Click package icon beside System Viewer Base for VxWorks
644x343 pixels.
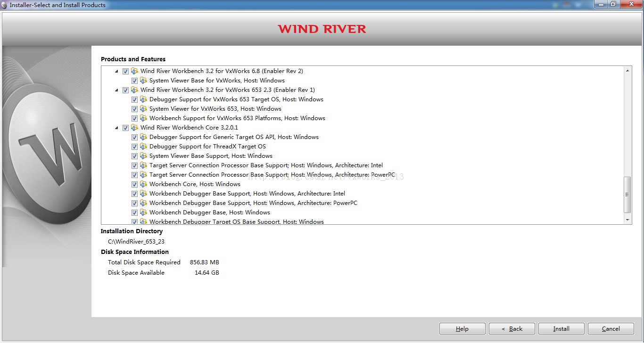[143, 81]
